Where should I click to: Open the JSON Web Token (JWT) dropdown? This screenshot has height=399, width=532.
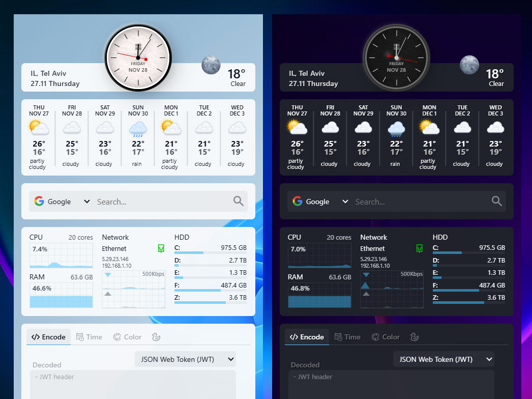pyautogui.click(x=185, y=359)
